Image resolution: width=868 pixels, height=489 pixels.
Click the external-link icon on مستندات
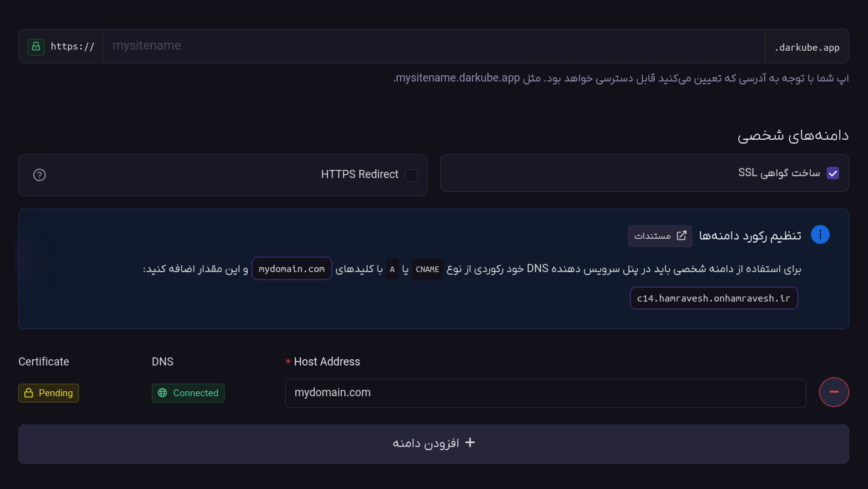(x=681, y=236)
